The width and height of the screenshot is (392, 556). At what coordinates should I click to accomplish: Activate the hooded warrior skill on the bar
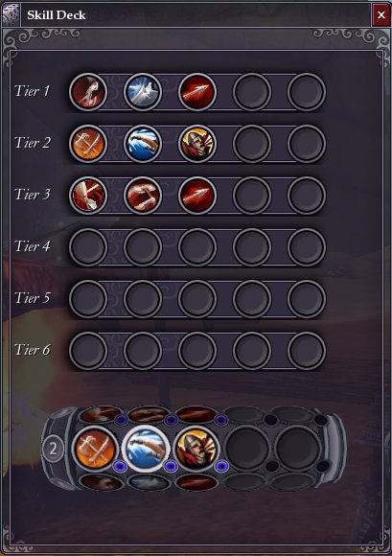pyautogui.click(x=196, y=449)
